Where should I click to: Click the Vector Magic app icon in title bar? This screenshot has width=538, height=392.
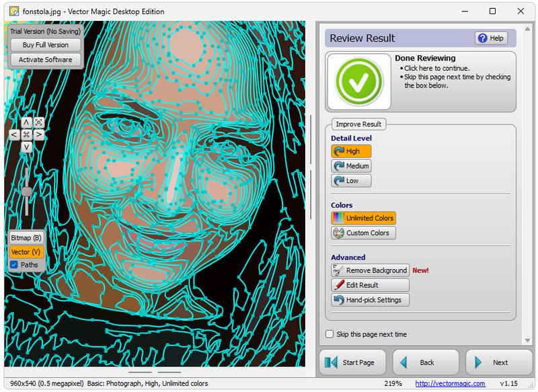tap(14, 11)
